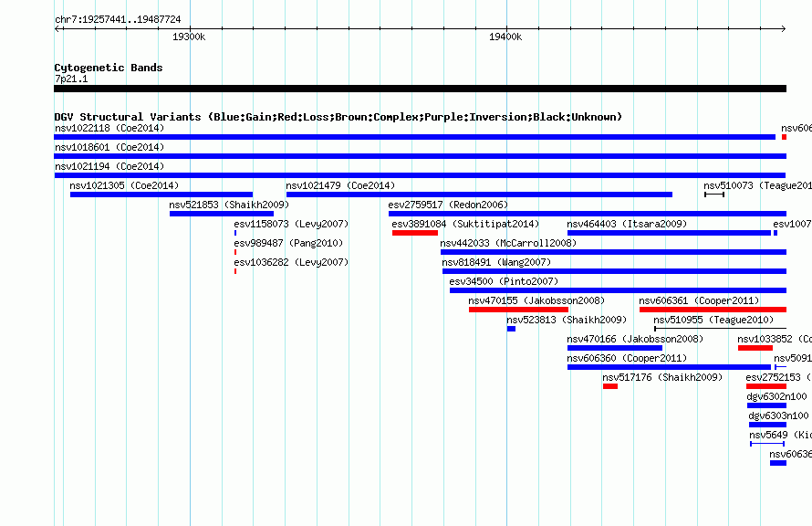Click the tiny red mark under esv989487
Viewport: 812px width, 526px height.
235,252
